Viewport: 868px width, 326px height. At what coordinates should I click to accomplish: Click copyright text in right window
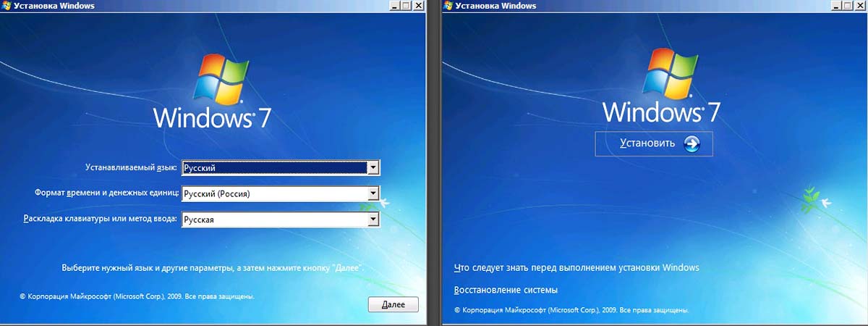point(571,309)
